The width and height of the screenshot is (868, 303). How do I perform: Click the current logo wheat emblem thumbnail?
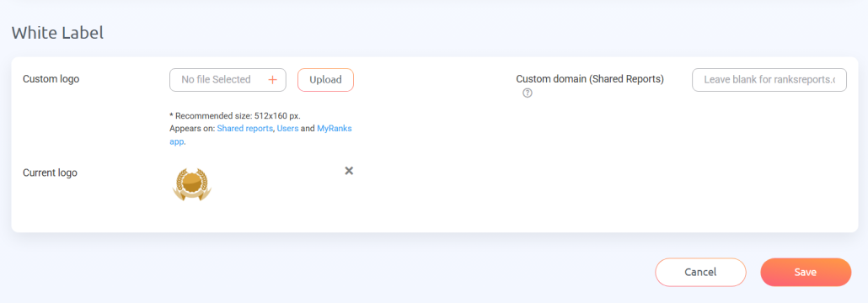click(191, 184)
